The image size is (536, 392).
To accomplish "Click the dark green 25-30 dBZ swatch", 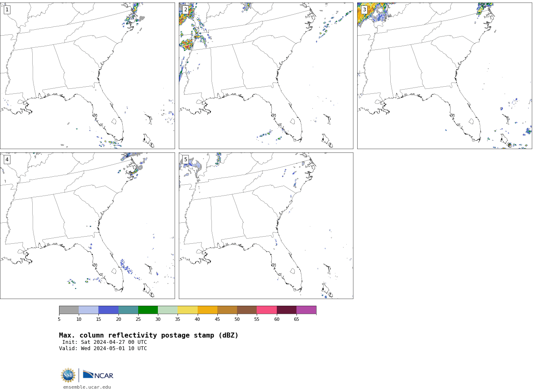I will coord(148,310).
